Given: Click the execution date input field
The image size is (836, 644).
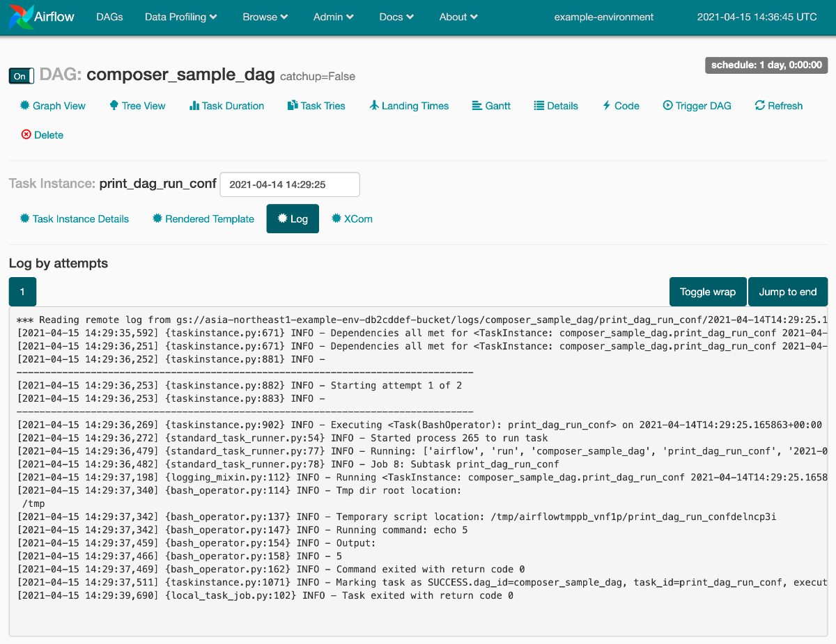Looking at the screenshot, I should coord(290,184).
